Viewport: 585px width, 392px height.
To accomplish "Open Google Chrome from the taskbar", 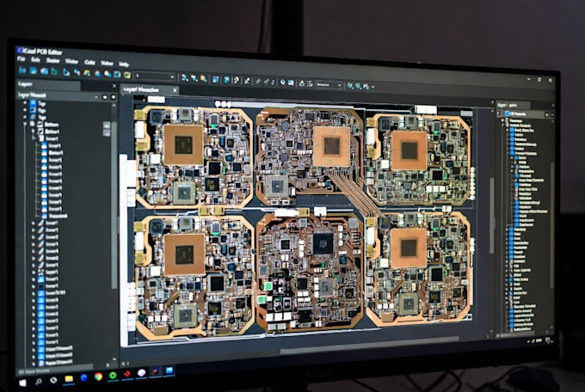I will 98,377.
